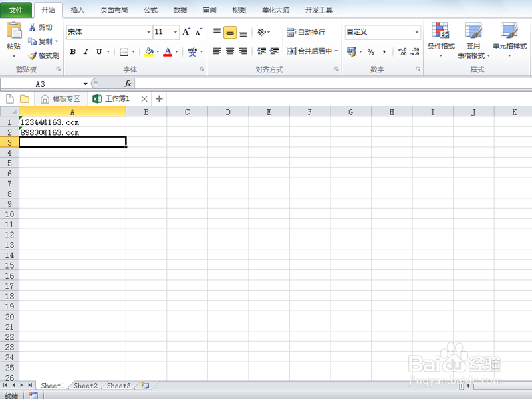Select cell A2 with 89800@163.com
Screen dimensions: 532x399
pyautogui.click(x=72, y=132)
